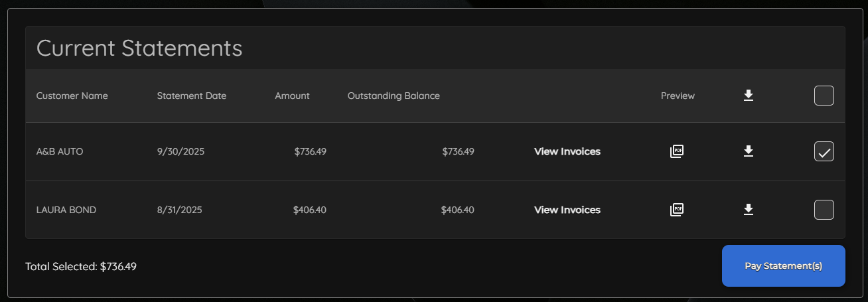Select the LAURA BOND statement checkbox
Viewport: 868px width, 302px height.
click(x=824, y=210)
